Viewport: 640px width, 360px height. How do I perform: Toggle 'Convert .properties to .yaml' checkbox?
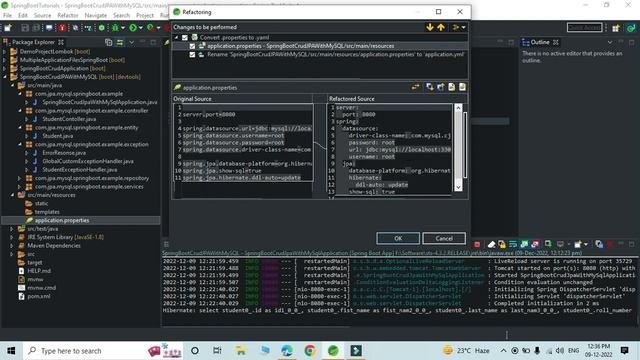coord(184,37)
